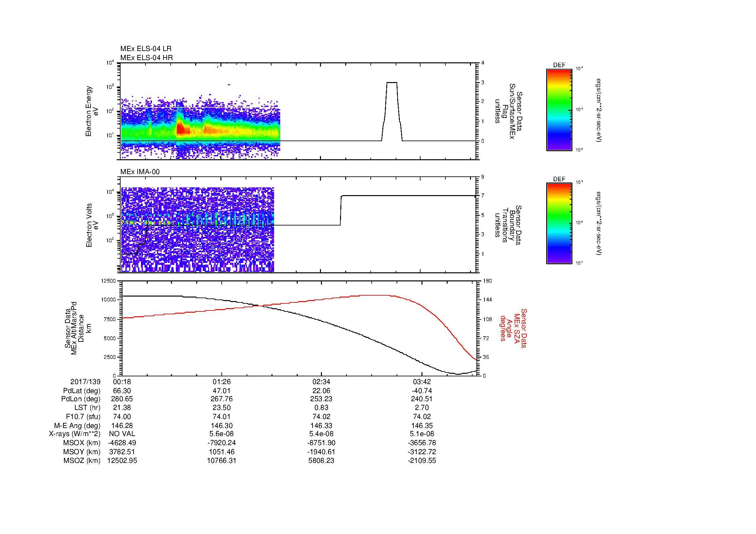Click the 'MEx ELS-04 LR' title

pyautogui.click(x=146, y=49)
